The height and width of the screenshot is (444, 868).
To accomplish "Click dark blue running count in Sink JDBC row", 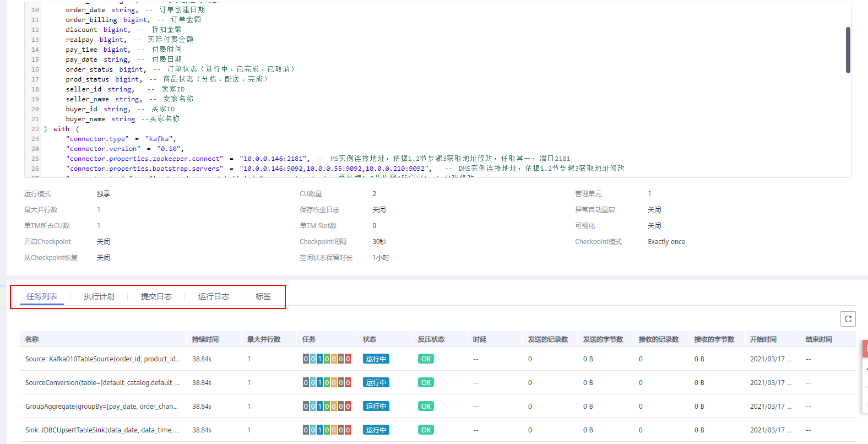I will coord(320,430).
